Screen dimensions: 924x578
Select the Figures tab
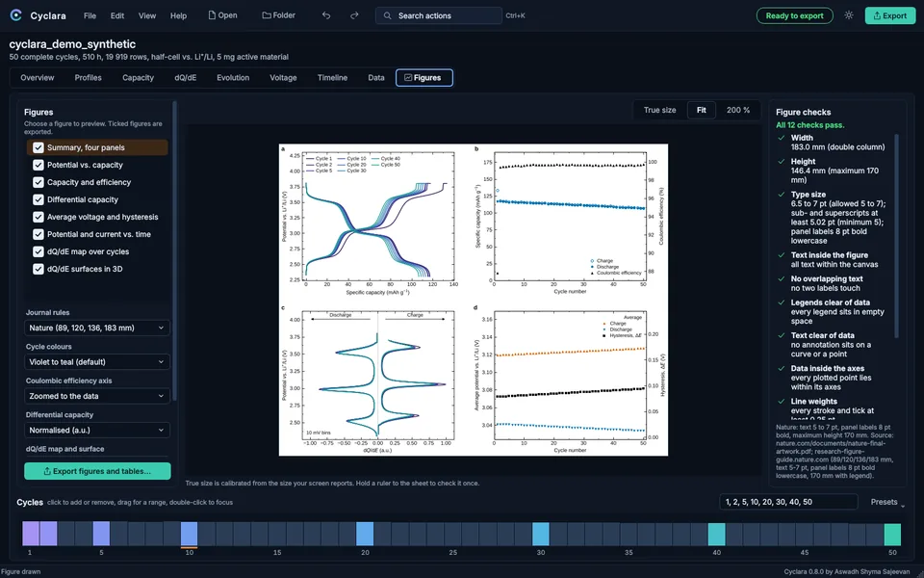(424, 78)
